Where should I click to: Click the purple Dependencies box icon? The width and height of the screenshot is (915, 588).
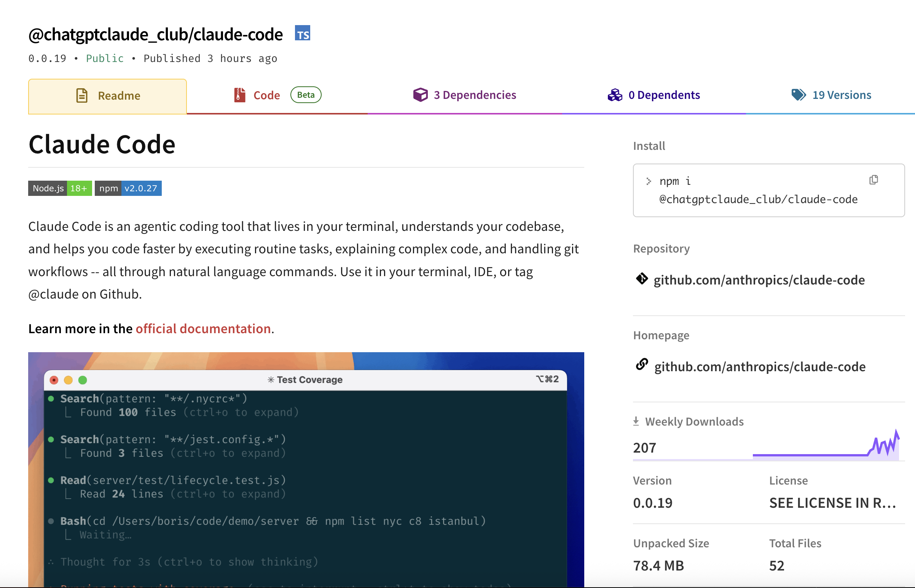click(x=420, y=95)
